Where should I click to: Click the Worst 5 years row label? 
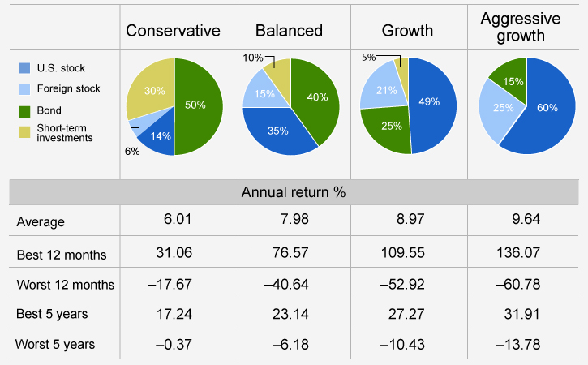(55, 344)
